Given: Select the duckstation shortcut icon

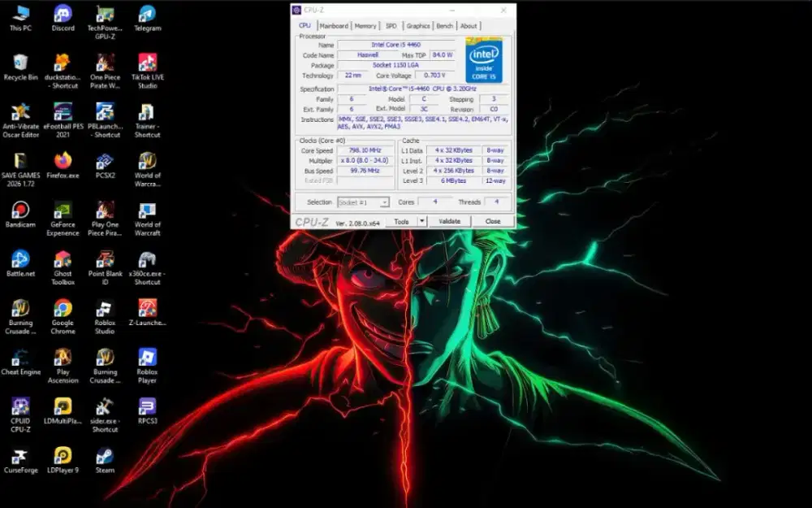Looking at the screenshot, I should click(x=63, y=72).
